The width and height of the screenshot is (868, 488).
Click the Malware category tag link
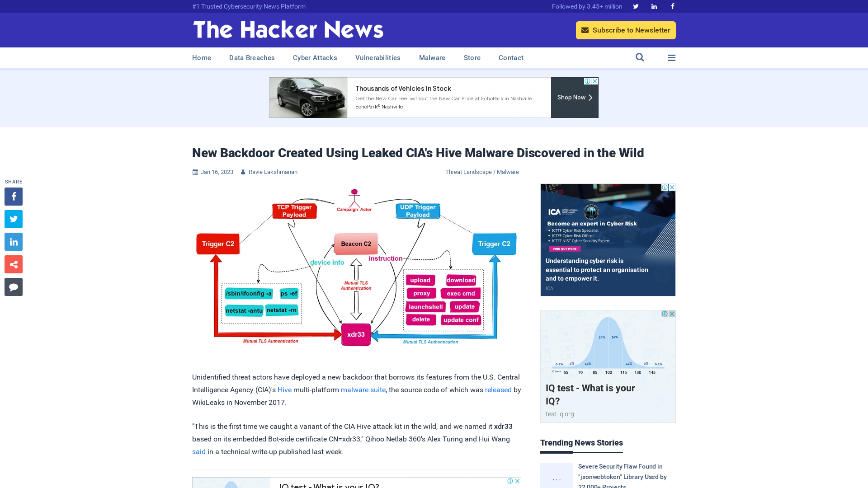(x=508, y=172)
